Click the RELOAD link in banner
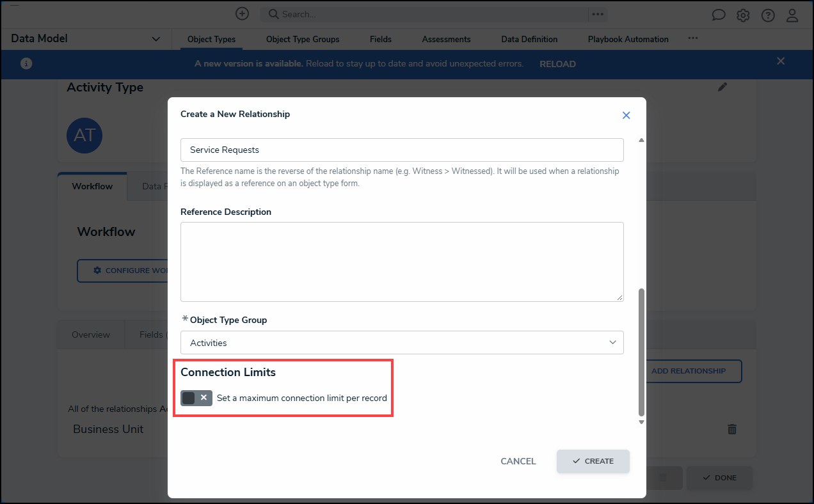The height and width of the screenshot is (504, 814). click(x=557, y=64)
